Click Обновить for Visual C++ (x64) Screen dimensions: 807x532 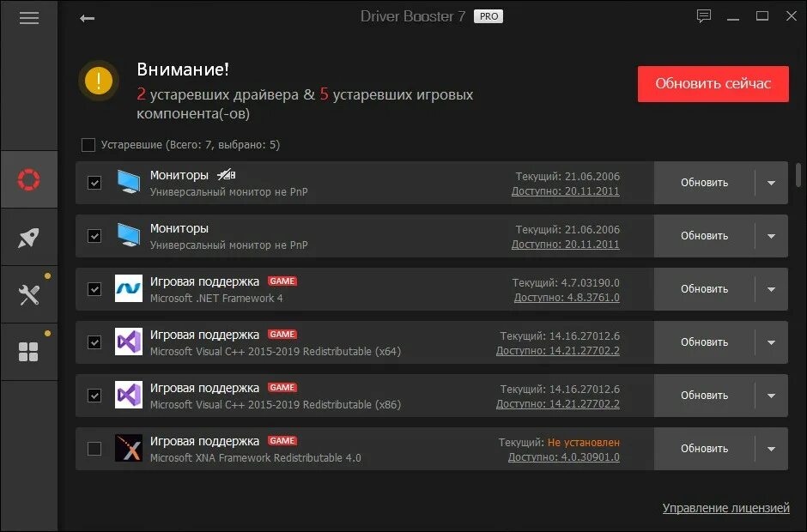[704, 342]
